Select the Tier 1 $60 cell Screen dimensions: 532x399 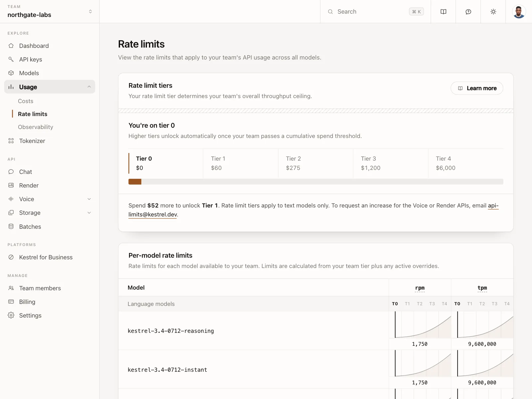click(x=241, y=163)
